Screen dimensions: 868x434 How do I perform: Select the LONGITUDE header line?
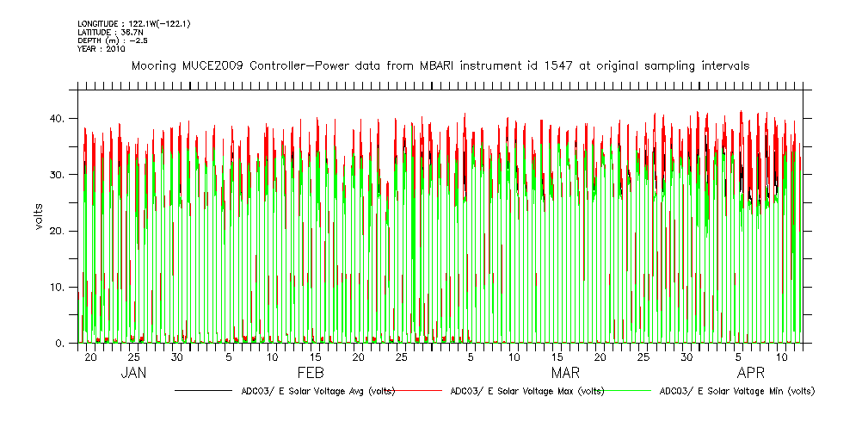(132, 23)
